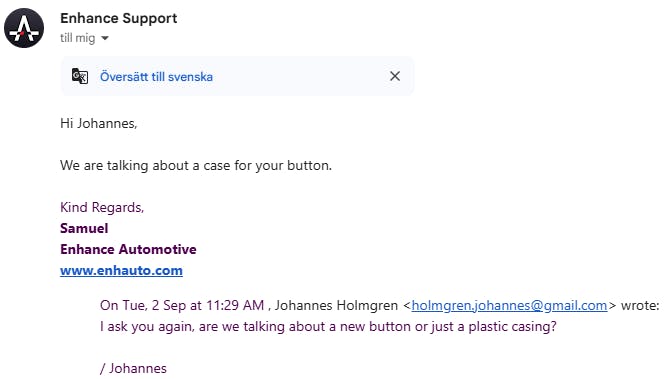Click the bold 'Samuel' signature name
The image size is (666, 379).
point(84,229)
